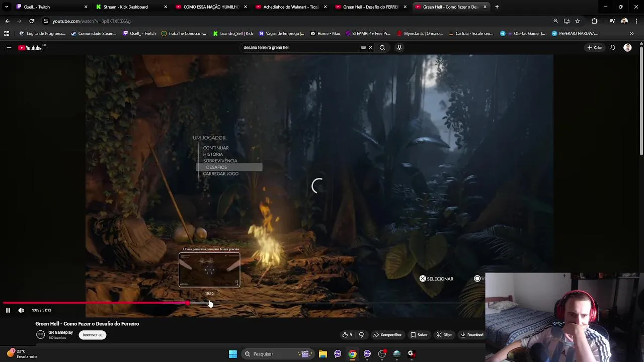644x362 pixels.
Task: Clear the YouTube search query with X
Action: point(370,48)
